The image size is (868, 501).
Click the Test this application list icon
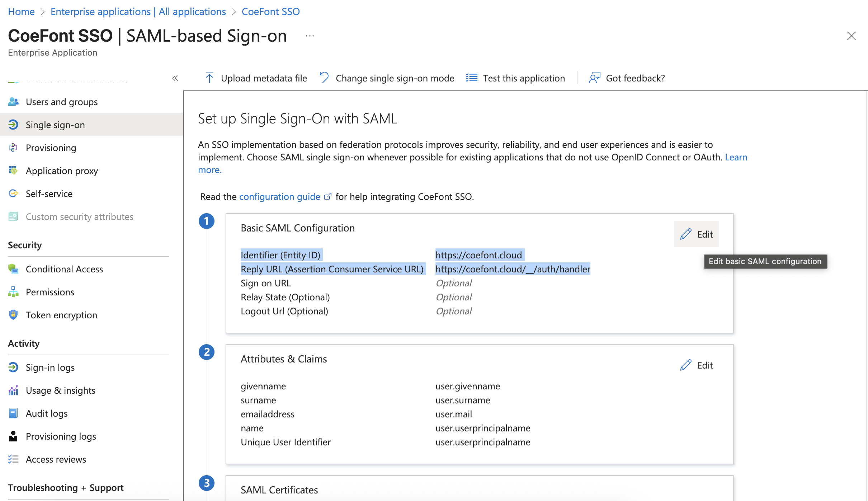click(472, 78)
